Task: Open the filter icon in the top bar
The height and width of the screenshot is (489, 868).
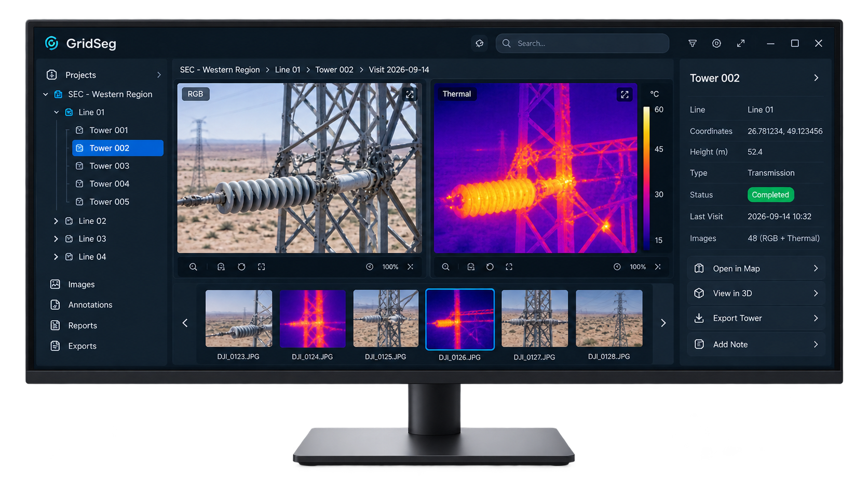Action: click(x=693, y=43)
